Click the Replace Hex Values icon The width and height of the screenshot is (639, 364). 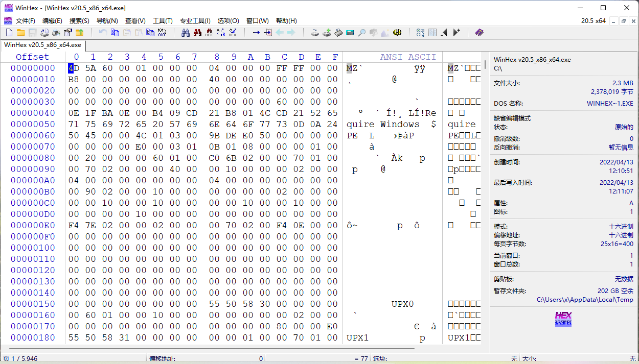coord(233,33)
